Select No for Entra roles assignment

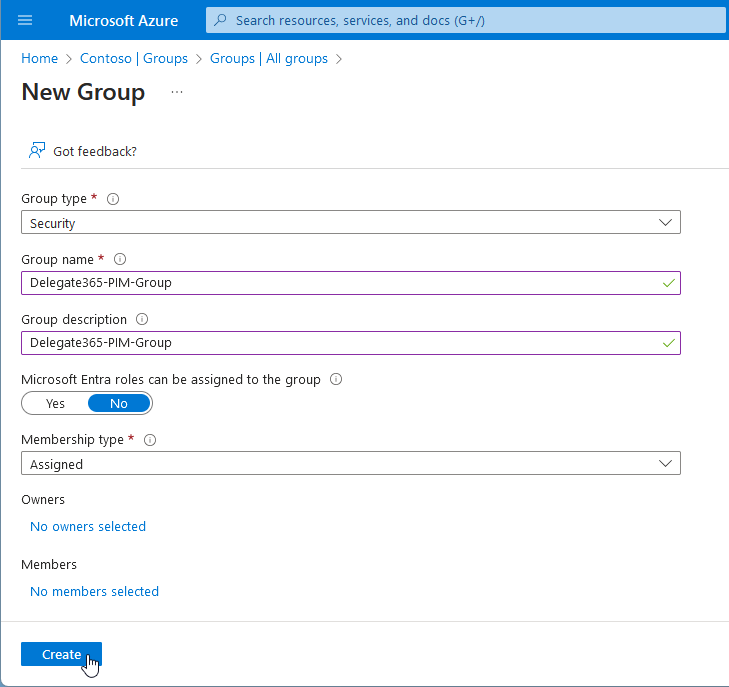(x=119, y=403)
